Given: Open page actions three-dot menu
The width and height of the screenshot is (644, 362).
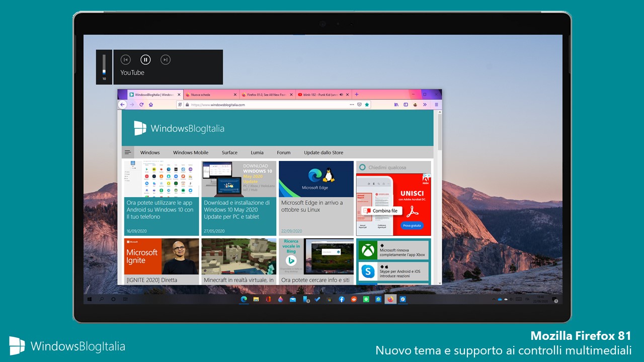Looking at the screenshot, I should pyautogui.click(x=352, y=105).
